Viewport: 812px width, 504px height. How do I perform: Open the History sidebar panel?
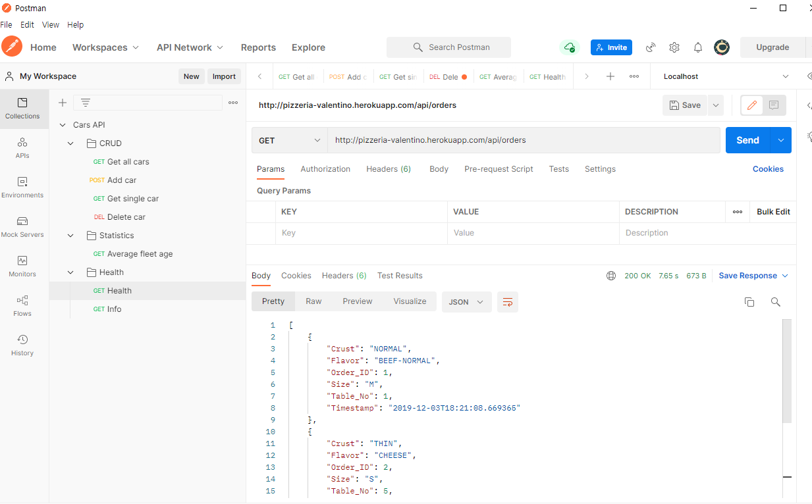[23, 345]
